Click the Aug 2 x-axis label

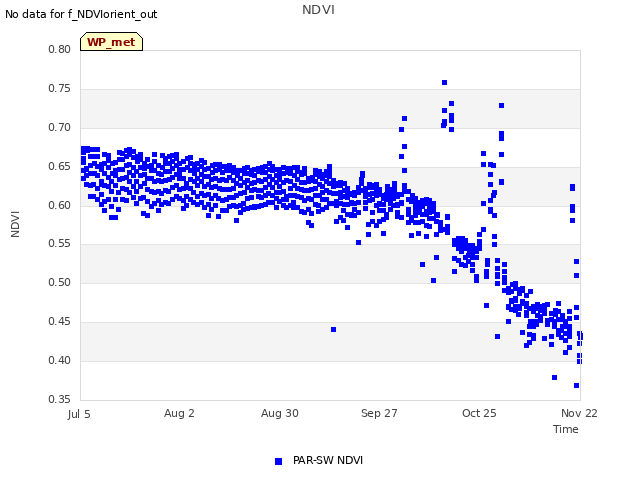click(179, 413)
